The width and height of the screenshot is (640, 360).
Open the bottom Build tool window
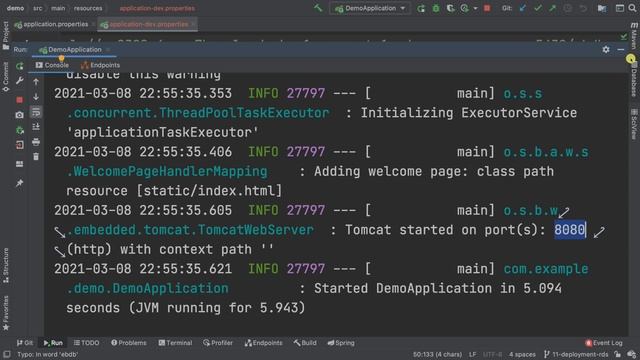pos(305,343)
